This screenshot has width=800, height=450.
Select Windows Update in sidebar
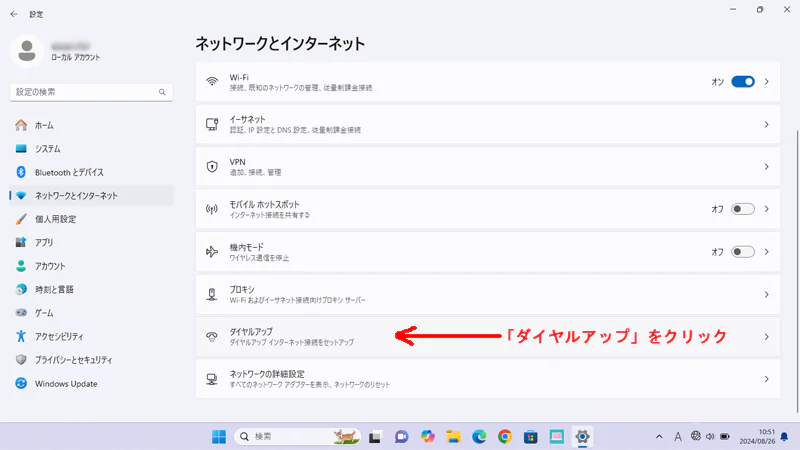(92, 384)
